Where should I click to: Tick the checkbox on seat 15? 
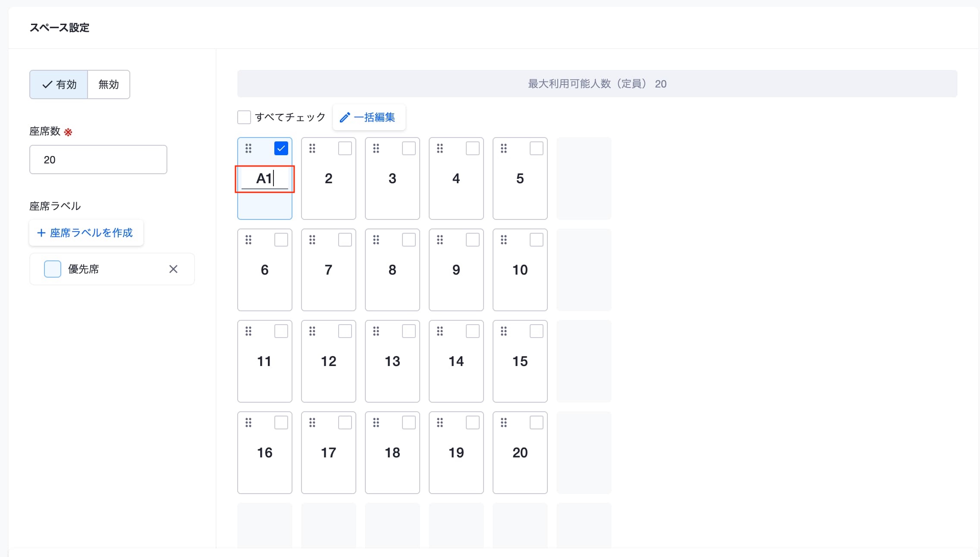point(537,331)
